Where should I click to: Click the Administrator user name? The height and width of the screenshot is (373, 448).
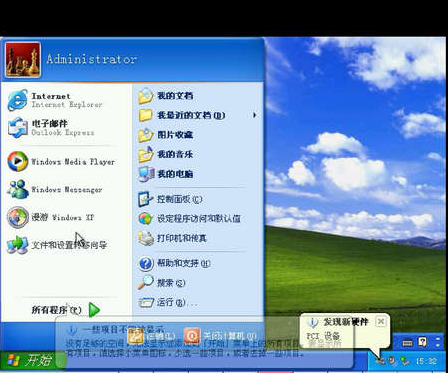[92, 59]
